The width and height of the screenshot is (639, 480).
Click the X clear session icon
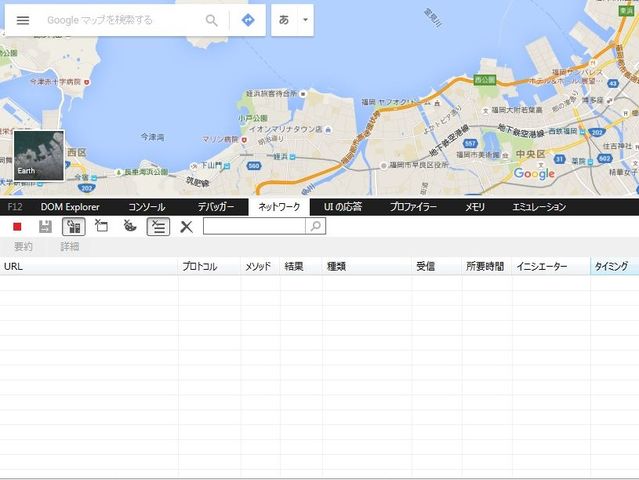186,227
